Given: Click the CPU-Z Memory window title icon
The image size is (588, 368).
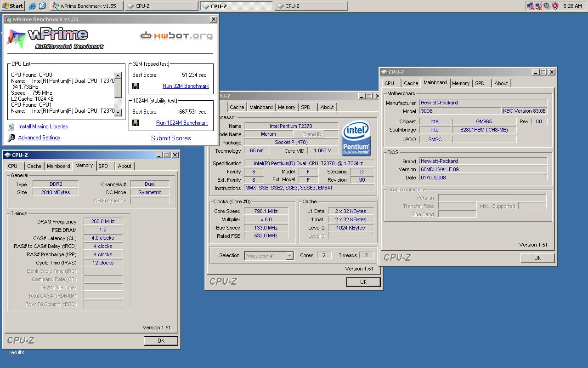Looking at the screenshot, I should point(8,155).
